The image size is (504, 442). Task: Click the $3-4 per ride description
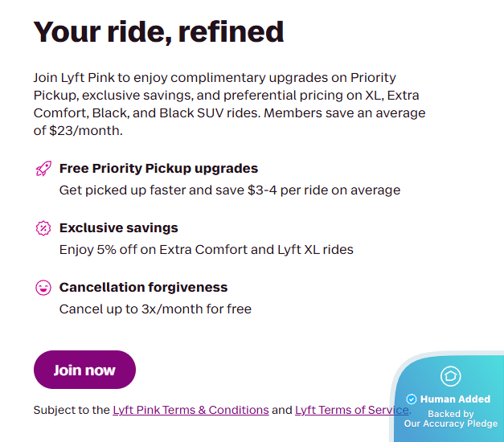tap(230, 190)
